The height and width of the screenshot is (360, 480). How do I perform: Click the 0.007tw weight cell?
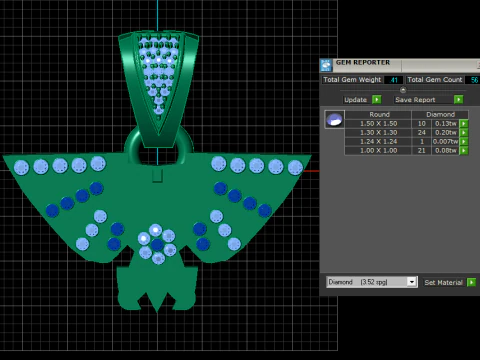click(445, 142)
